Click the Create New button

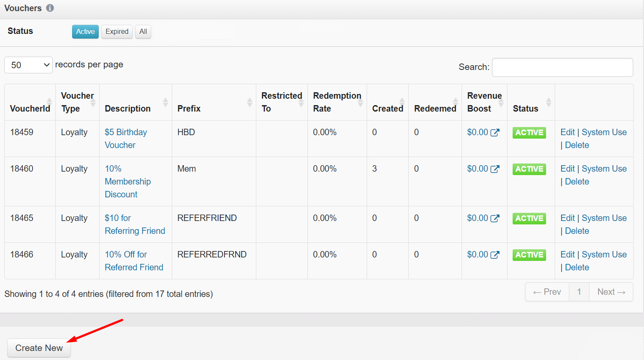click(x=39, y=348)
